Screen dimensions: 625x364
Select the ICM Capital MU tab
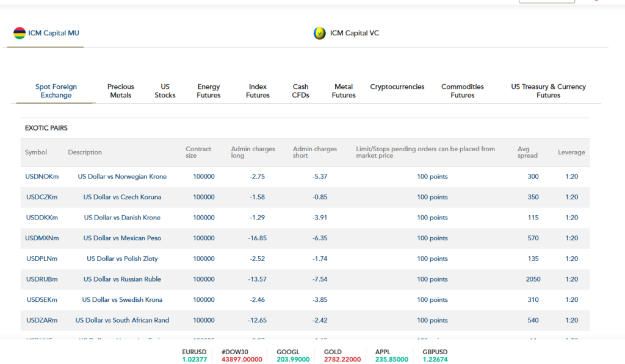(x=54, y=33)
